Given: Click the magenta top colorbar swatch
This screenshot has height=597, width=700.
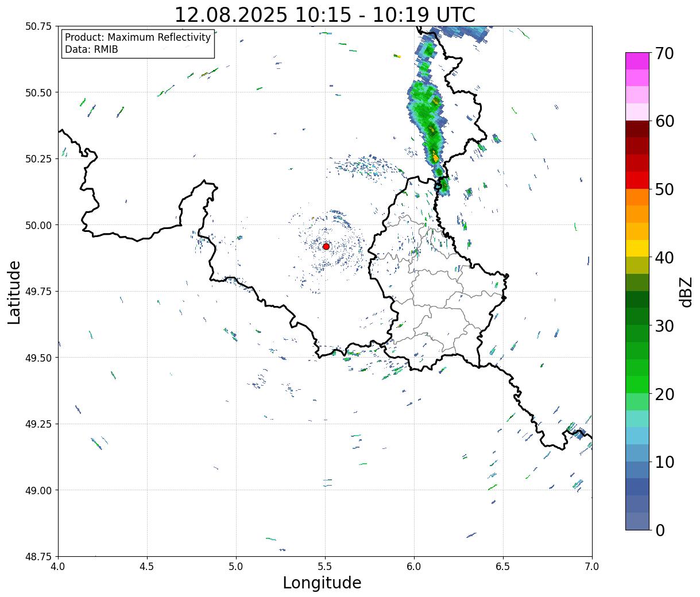Looking at the screenshot, I should point(637,61).
